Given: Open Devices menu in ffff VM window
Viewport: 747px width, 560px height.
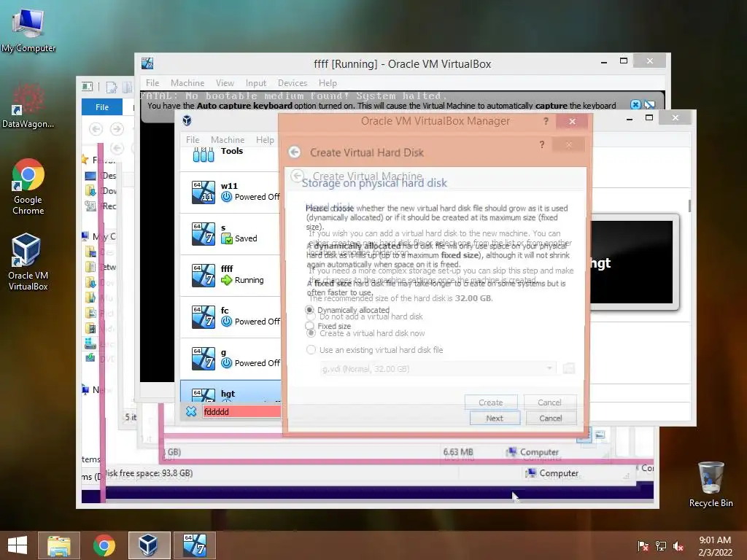Looking at the screenshot, I should coord(292,83).
